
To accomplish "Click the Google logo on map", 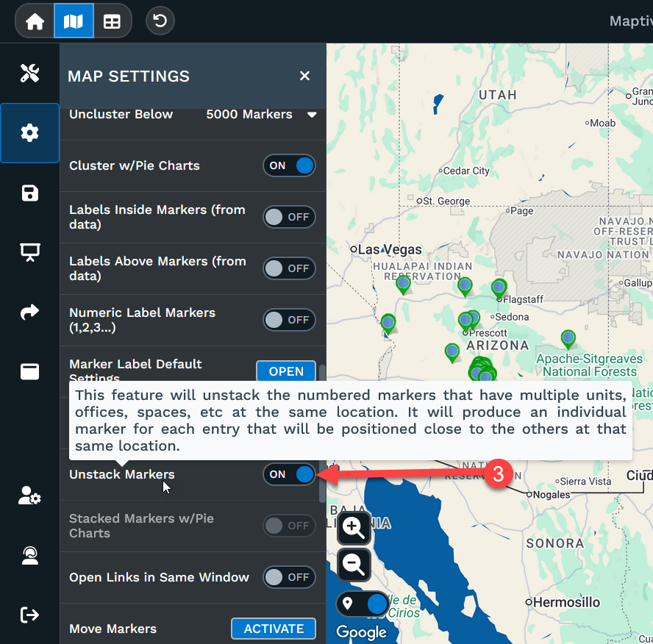I will point(361,632).
